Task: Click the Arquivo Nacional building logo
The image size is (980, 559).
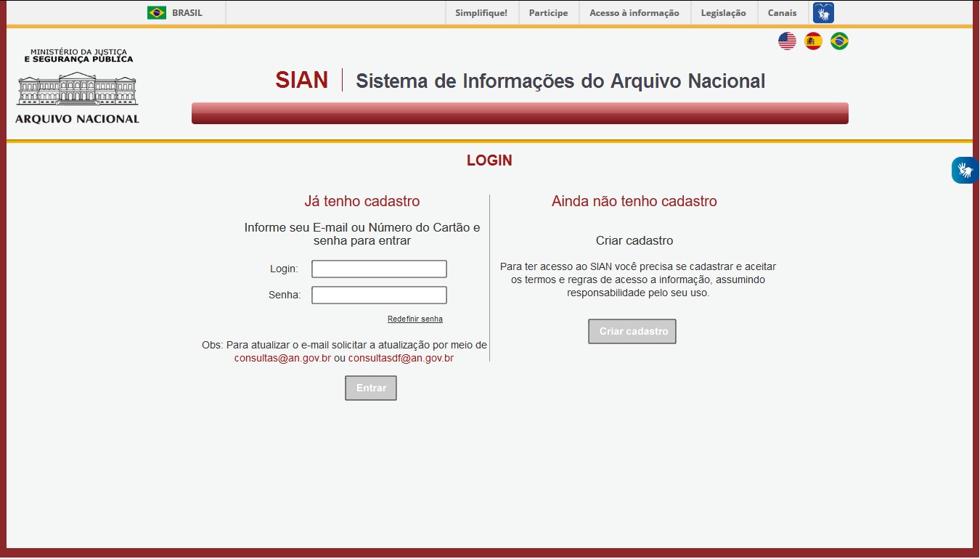Action: click(77, 86)
